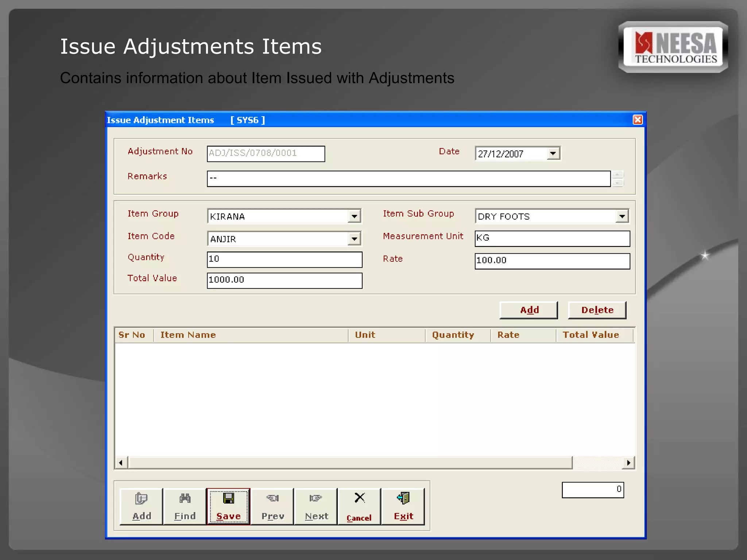Screen dimensions: 747x560
Task: Click the date text 27/12/2007
Action: [500, 154]
